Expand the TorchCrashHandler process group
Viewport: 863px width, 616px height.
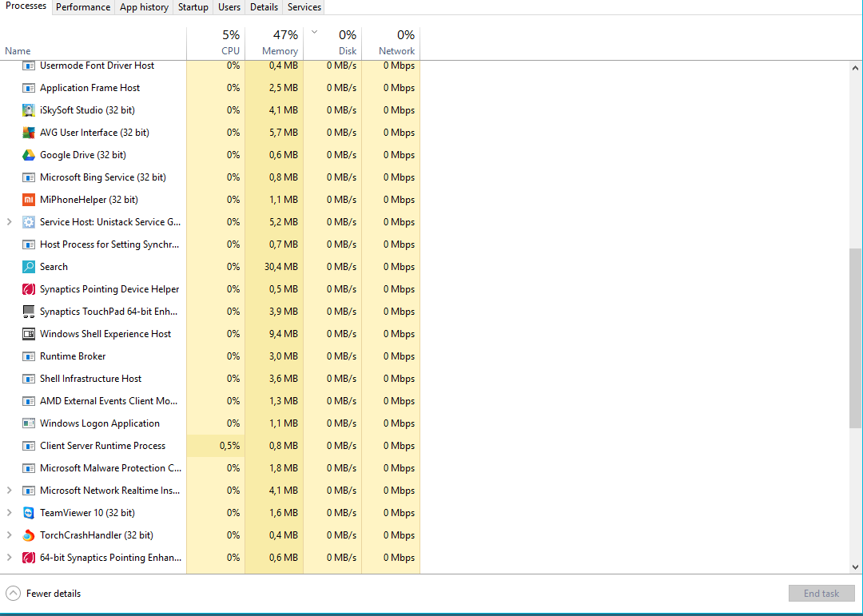click(9, 535)
